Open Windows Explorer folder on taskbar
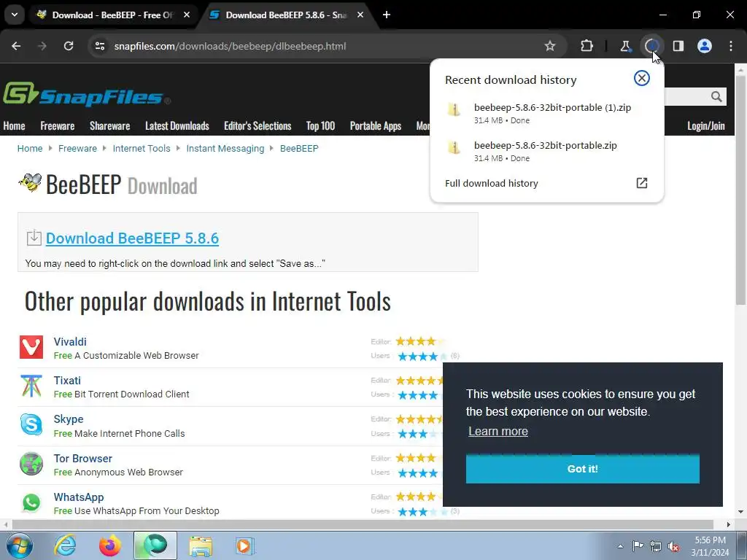The width and height of the screenshot is (747, 560). tap(201, 545)
